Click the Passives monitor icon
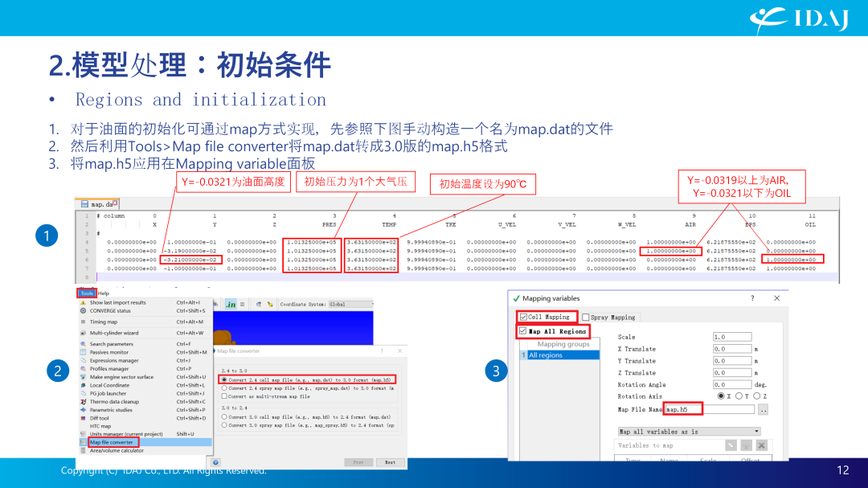The image size is (868, 488). pos(83,352)
